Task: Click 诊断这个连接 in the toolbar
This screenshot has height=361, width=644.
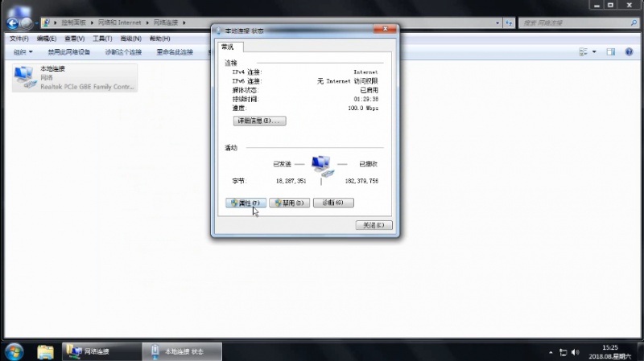Action: point(123,52)
